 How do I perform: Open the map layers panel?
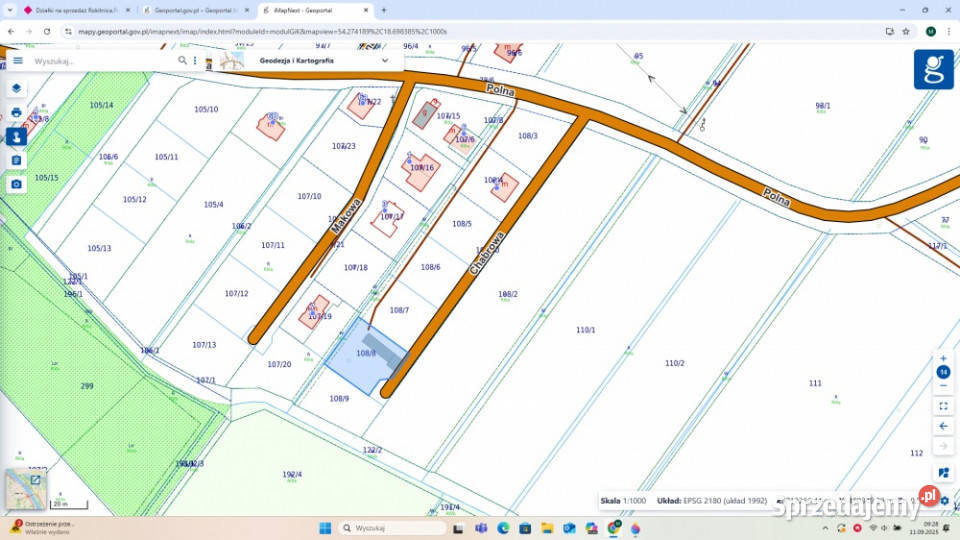click(x=16, y=88)
